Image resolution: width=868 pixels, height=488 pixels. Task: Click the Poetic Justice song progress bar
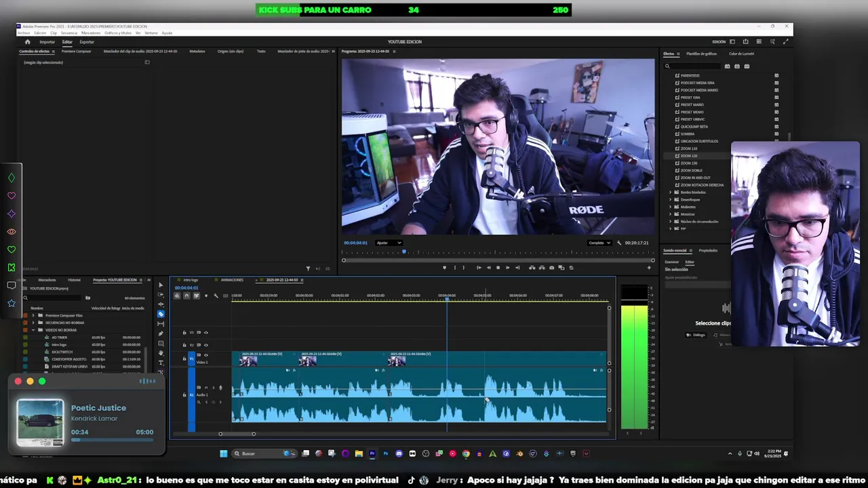112,440
